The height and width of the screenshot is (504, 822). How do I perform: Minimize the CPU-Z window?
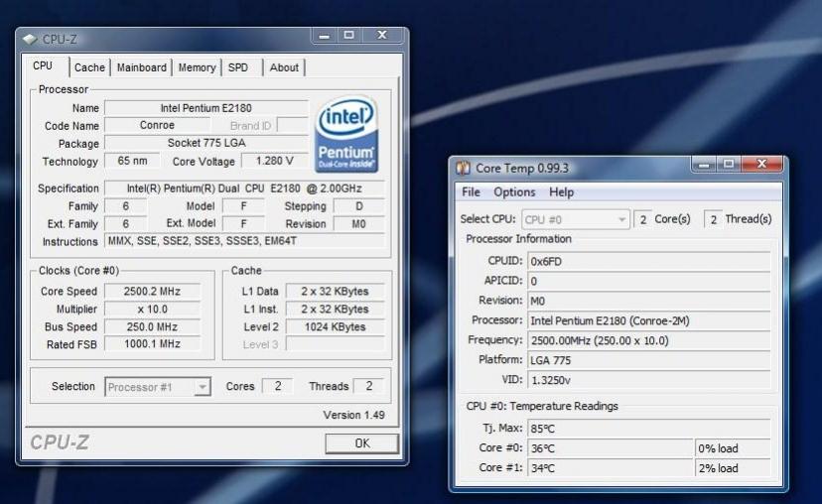325,36
